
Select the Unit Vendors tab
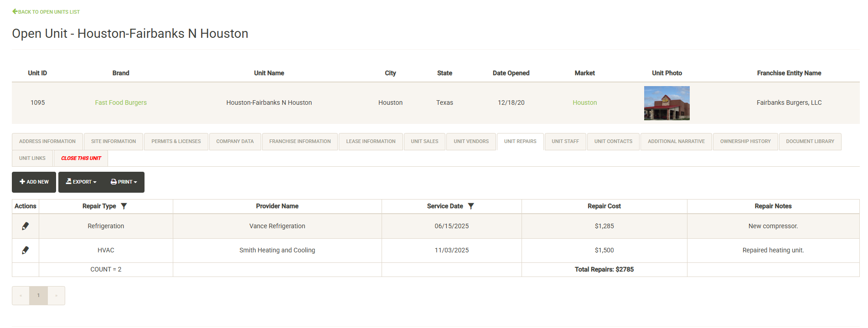pos(471,142)
